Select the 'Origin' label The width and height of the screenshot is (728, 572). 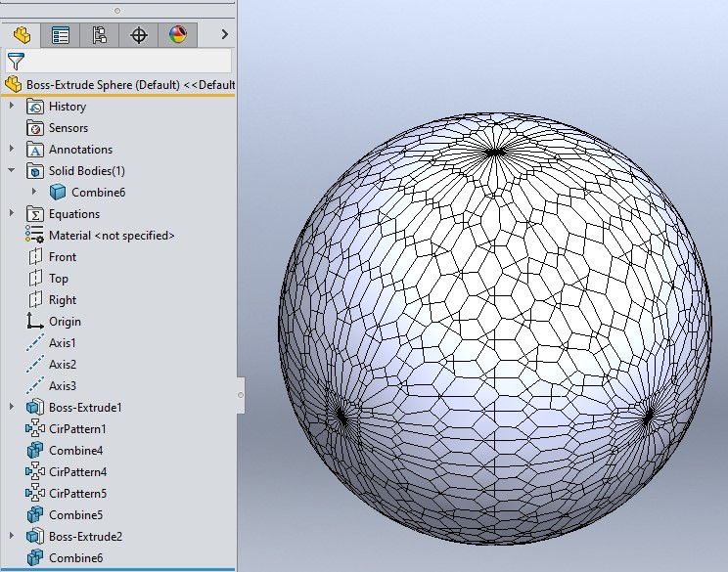65,322
